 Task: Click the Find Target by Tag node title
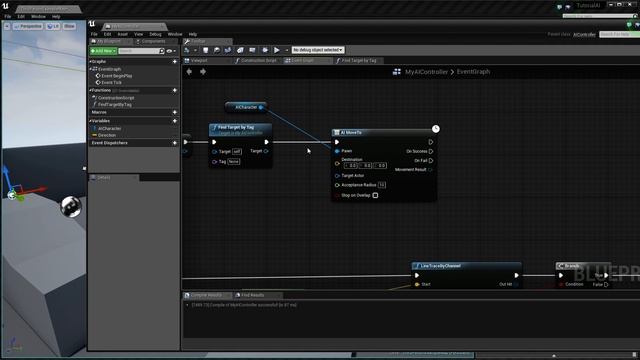[x=236, y=127]
